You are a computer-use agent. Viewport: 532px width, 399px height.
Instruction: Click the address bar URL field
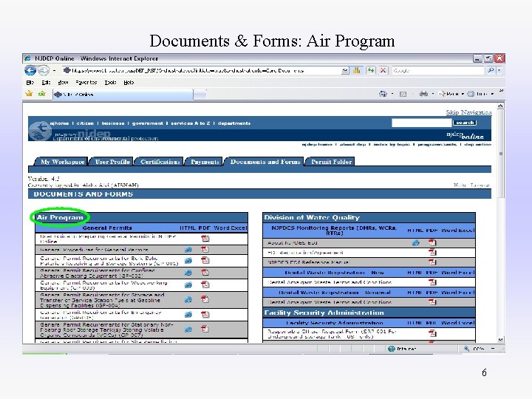[202, 71]
